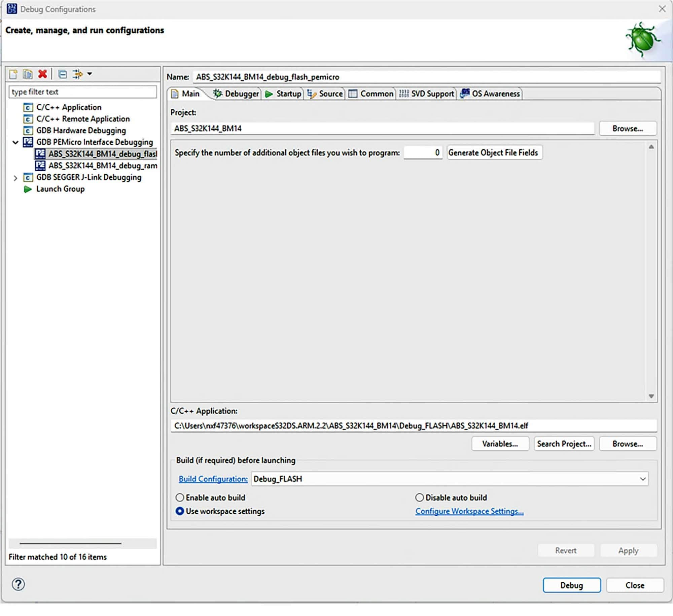This screenshot has height=616, width=673.
Task: Click the New launch configuration icon
Action: (x=13, y=74)
